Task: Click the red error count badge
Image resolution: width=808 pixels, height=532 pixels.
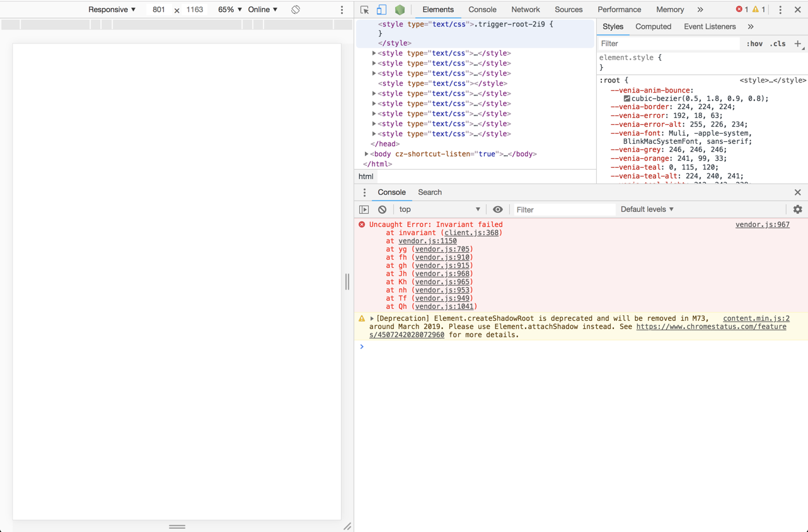Action: point(742,9)
